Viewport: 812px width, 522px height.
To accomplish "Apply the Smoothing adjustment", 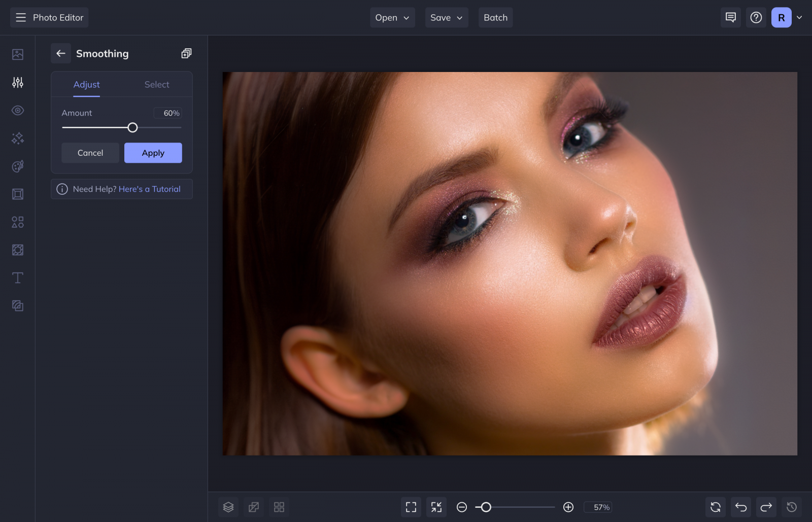I will (153, 153).
